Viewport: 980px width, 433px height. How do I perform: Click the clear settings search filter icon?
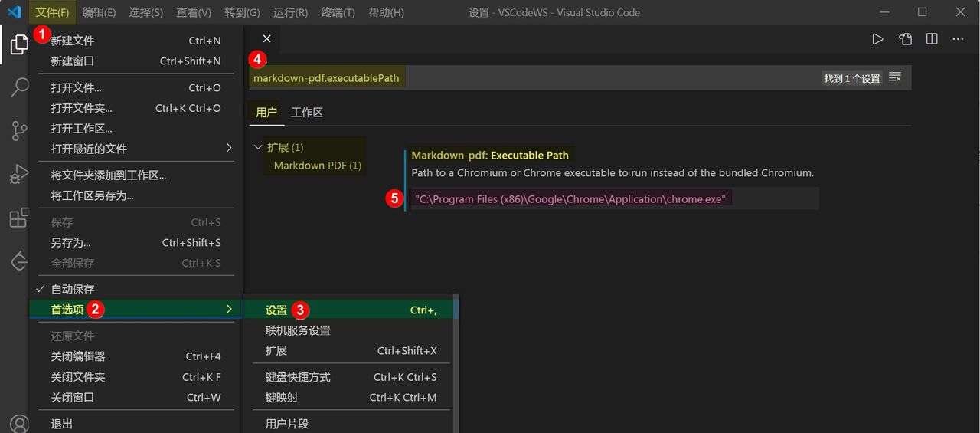pyautogui.click(x=895, y=77)
